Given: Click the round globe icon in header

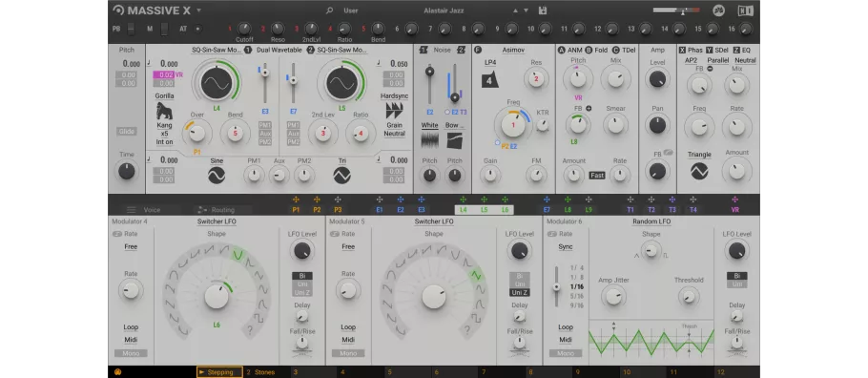Looking at the screenshot, I should [x=718, y=10].
